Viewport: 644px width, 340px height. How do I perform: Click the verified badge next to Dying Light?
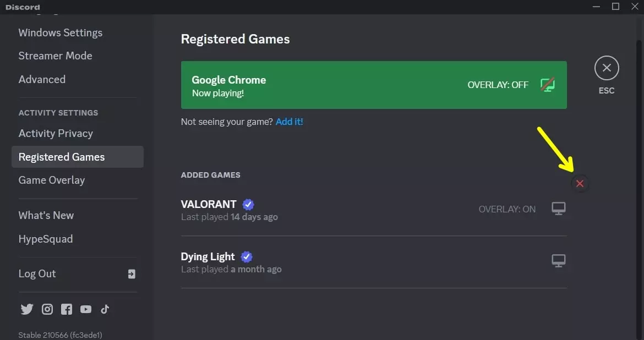[x=246, y=256]
